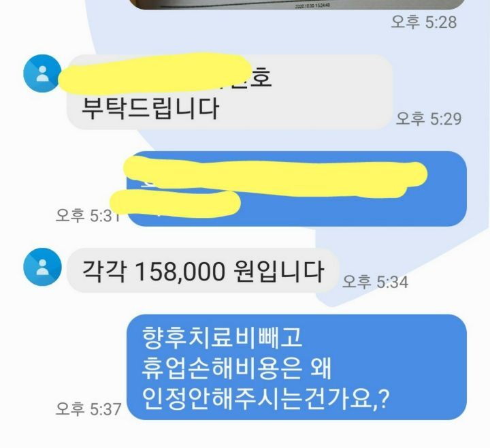The image size is (490, 448).
Task: Select the 각각 158,000 원입니다 message bubble
Action: [203, 271]
